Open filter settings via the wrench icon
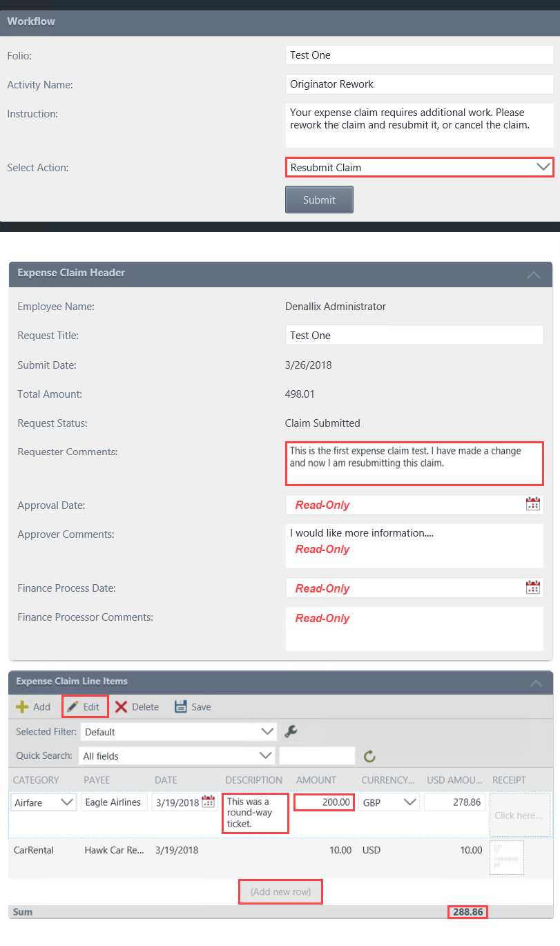The image size is (560, 946). [291, 731]
